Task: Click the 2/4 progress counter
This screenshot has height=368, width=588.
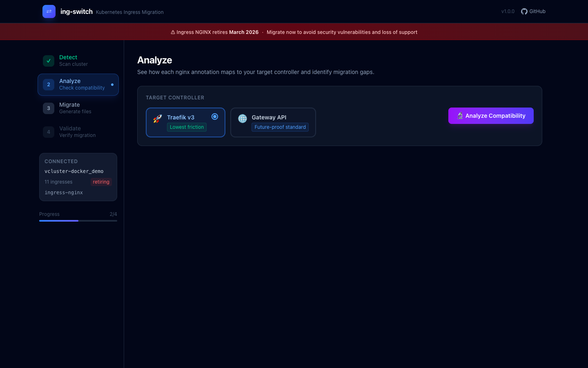Action: click(114, 214)
